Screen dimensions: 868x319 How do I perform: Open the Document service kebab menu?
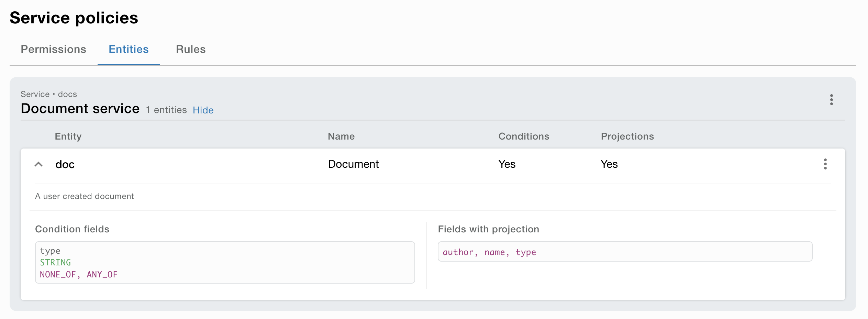[831, 100]
